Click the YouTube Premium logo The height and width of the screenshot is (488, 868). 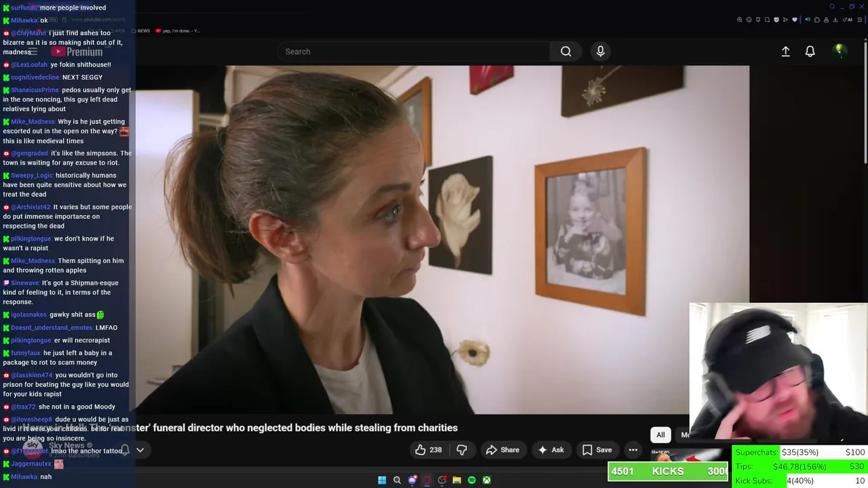click(77, 52)
